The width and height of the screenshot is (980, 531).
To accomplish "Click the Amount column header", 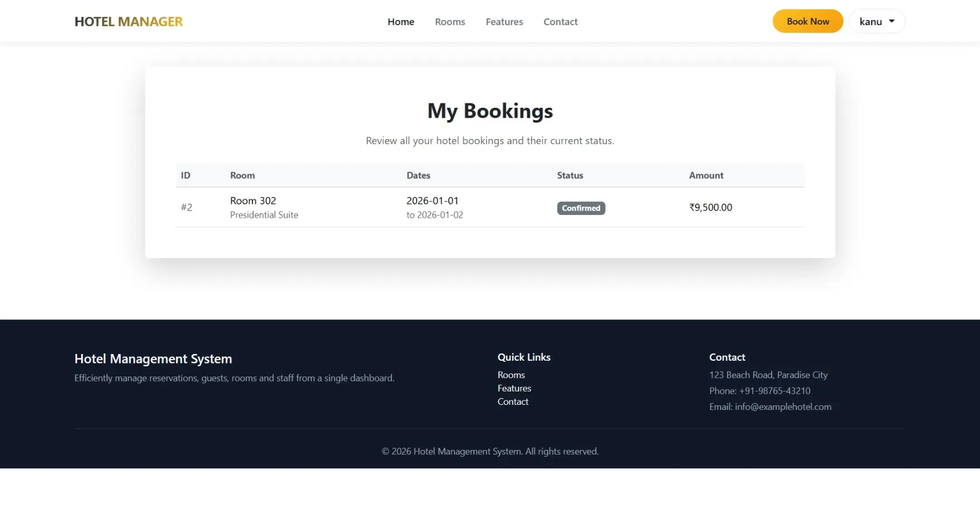I will pos(706,175).
